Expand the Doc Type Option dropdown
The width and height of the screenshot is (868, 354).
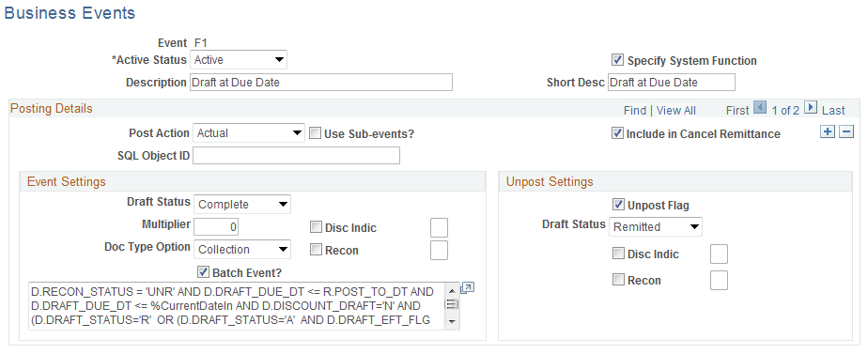(242, 250)
